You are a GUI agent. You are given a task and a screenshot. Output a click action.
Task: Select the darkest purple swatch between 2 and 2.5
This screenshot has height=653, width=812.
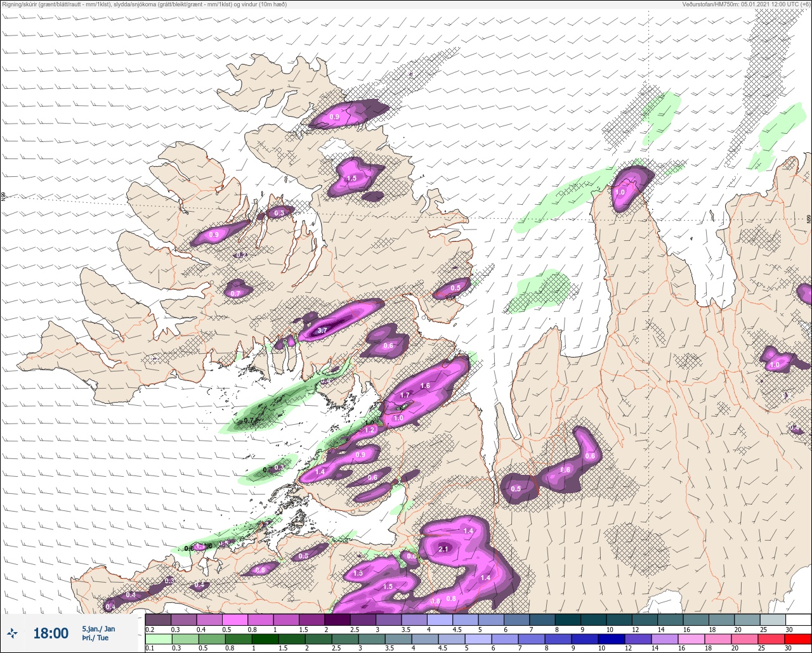[337, 619]
